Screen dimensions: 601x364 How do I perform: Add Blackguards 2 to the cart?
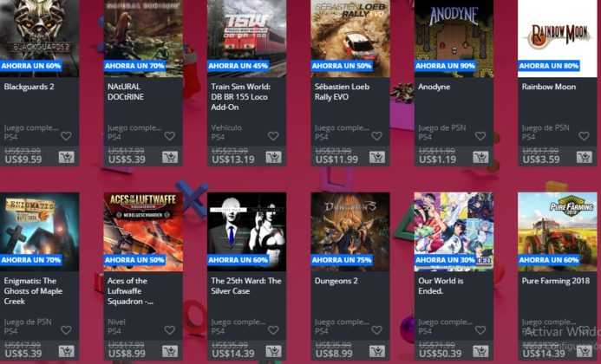tap(66, 157)
